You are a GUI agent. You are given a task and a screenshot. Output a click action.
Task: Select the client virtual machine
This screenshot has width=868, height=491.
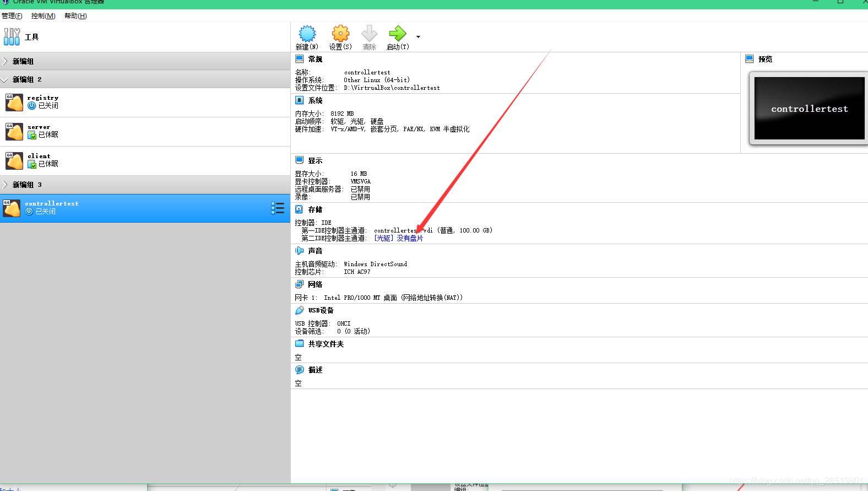coord(145,161)
